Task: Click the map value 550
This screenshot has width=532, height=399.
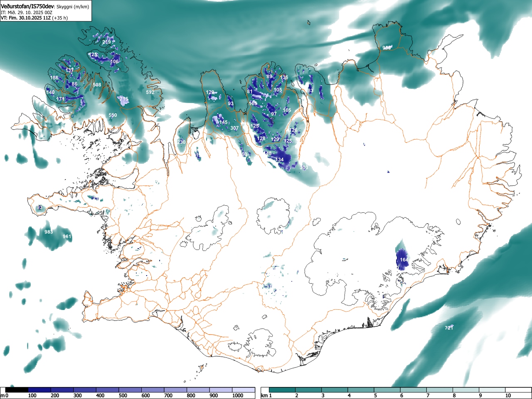Action: [x=113, y=115]
